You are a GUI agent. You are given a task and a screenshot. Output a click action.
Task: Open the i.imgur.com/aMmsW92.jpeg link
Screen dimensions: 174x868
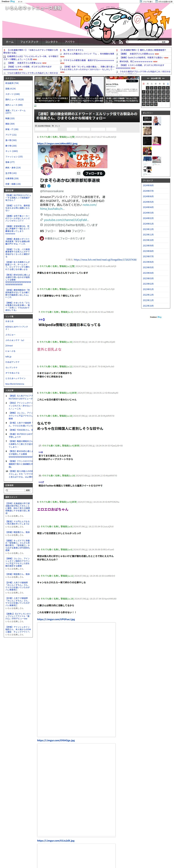[x=57, y=143]
